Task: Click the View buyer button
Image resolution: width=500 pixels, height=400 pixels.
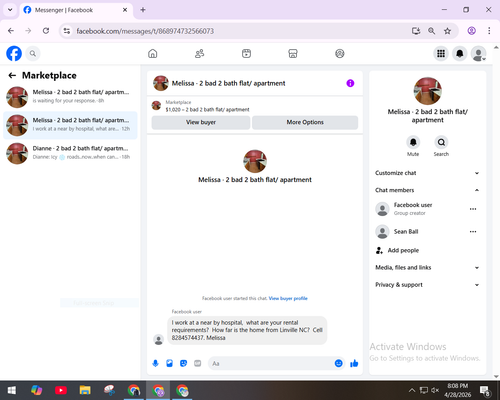Action: point(201,122)
